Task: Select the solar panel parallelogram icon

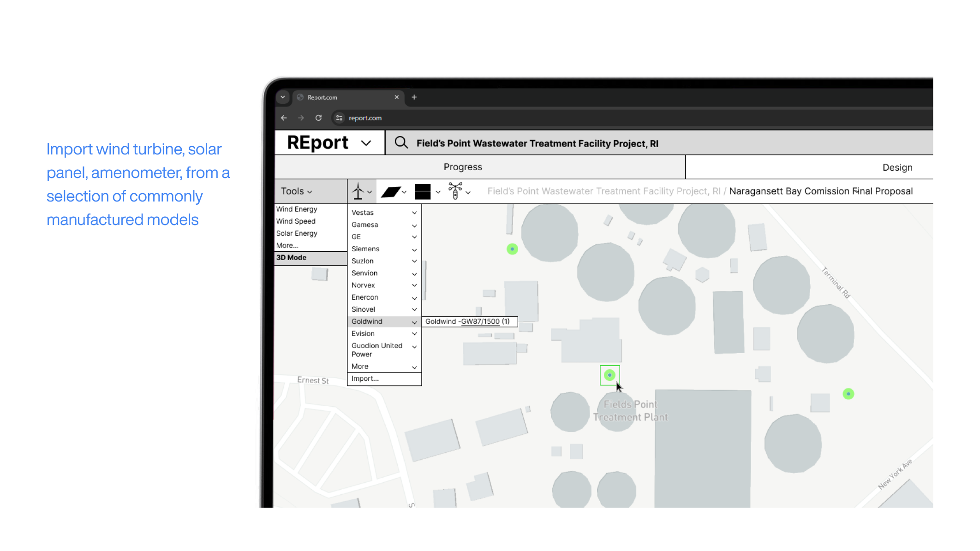Action: 390,192
